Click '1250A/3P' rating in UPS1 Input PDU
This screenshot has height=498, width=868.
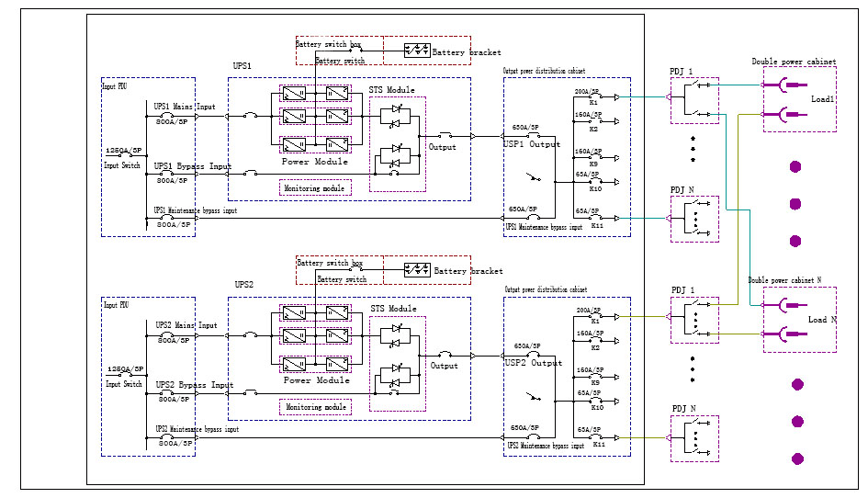tap(123, 150)
